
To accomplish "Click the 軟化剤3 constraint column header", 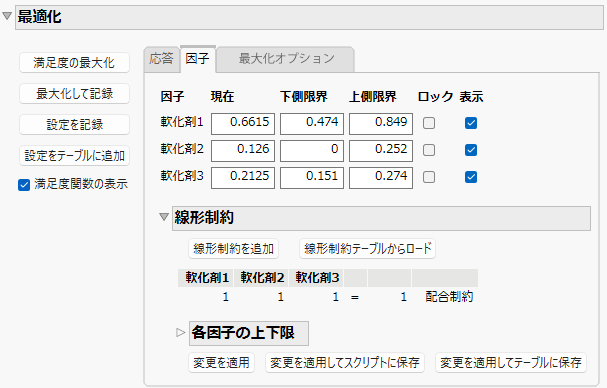I will click(317, 278).
